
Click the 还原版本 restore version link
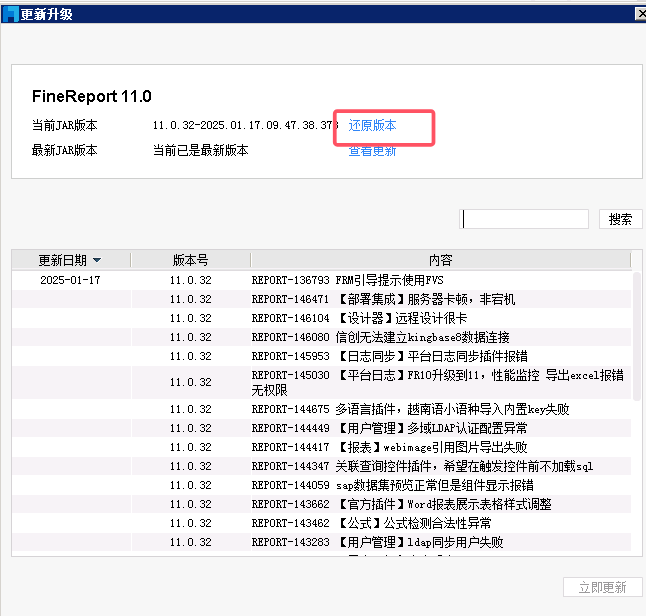(372, 125)
